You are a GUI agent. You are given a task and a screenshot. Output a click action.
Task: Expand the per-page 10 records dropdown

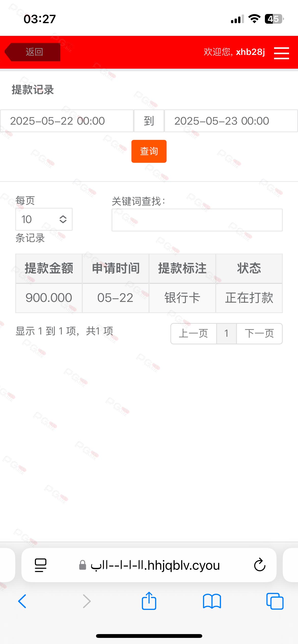[x=44, y=219]
